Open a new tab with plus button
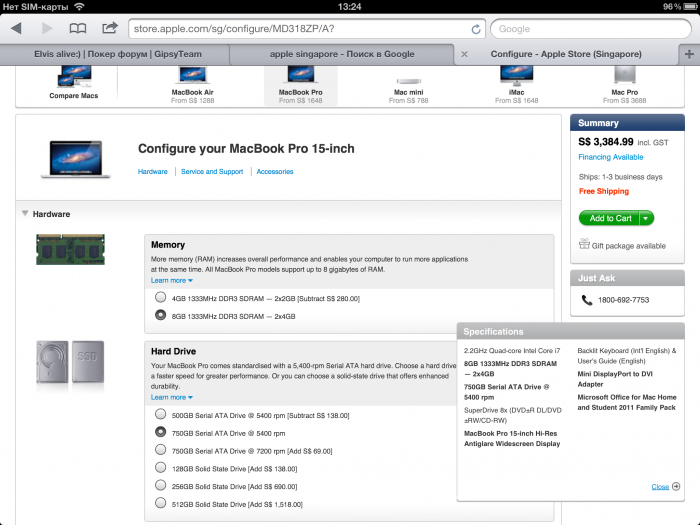This screenshot has height=525, width=700. point(689,54)
